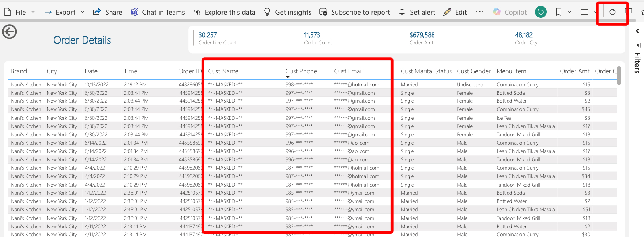Click the bookmark icon
Screen dimensions: 644x237
point(559,12)
